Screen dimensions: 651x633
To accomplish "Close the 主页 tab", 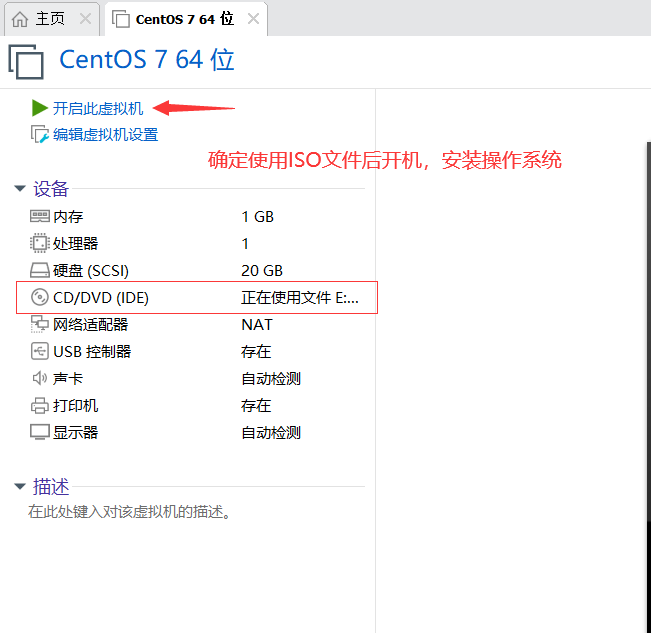I will (x=86, y=19).
